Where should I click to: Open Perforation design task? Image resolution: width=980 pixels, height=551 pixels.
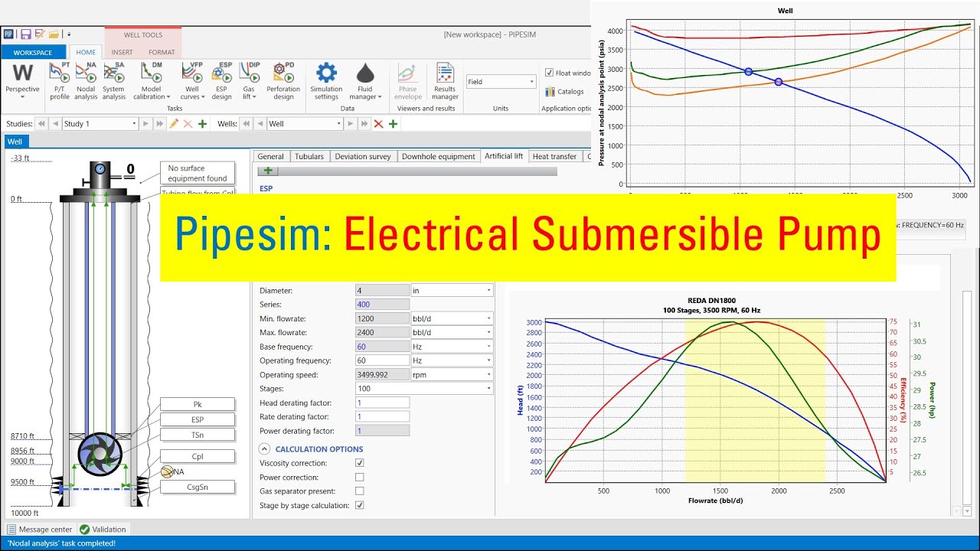(283, 81)
